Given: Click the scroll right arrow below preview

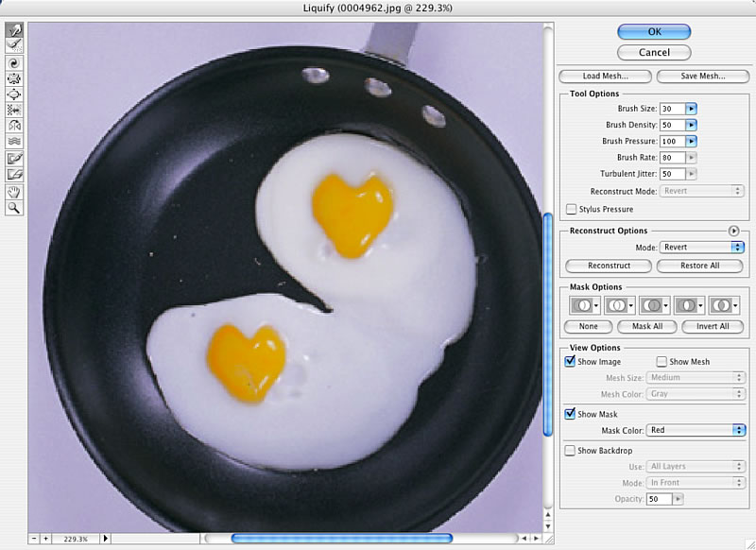Looking at the screenshot, I should (x=535, y=539).
